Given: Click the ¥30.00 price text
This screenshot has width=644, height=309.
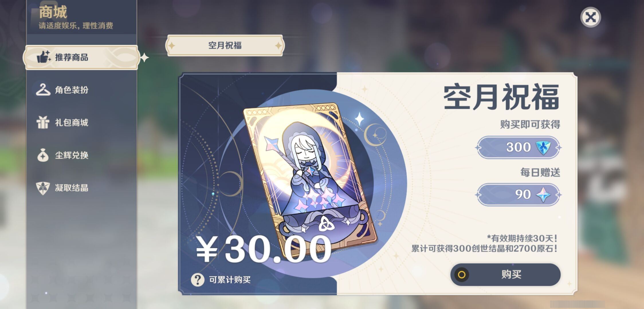Looking at the screenshot, I should coord(264,249).
